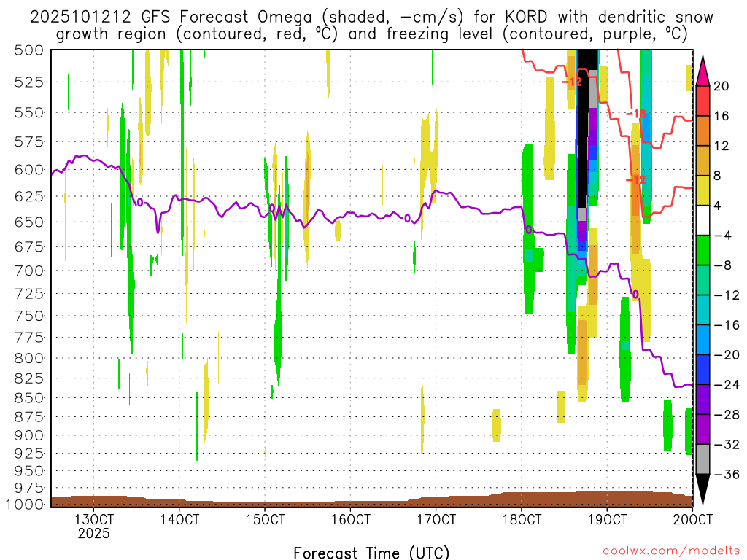Click the brown terrain band at chart bottom
This screenshot has width=747, height=560.
[371, 500]
